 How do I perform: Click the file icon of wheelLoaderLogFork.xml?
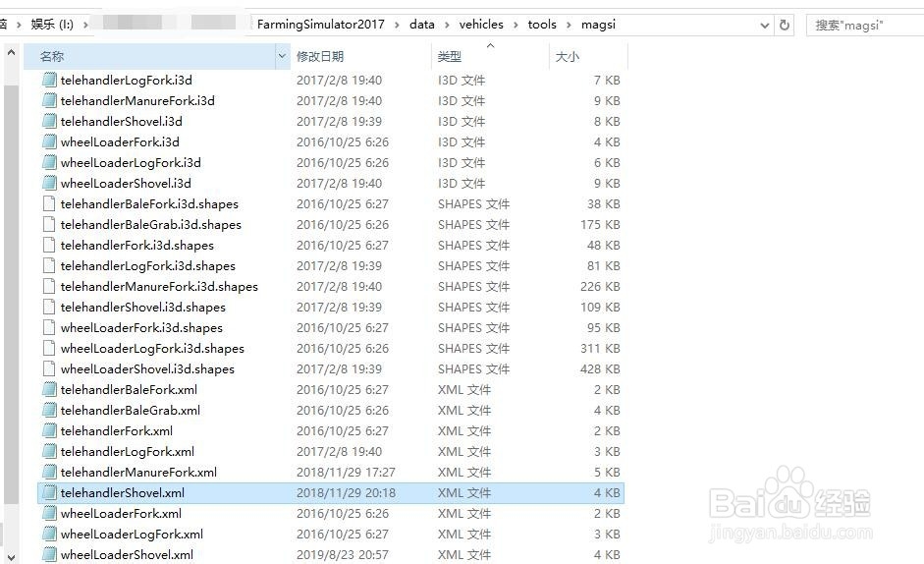(49, 534)
